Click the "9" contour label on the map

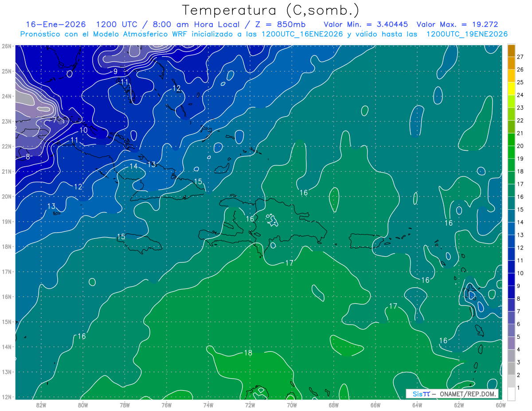pyautogui.click(x=115, y=71)
